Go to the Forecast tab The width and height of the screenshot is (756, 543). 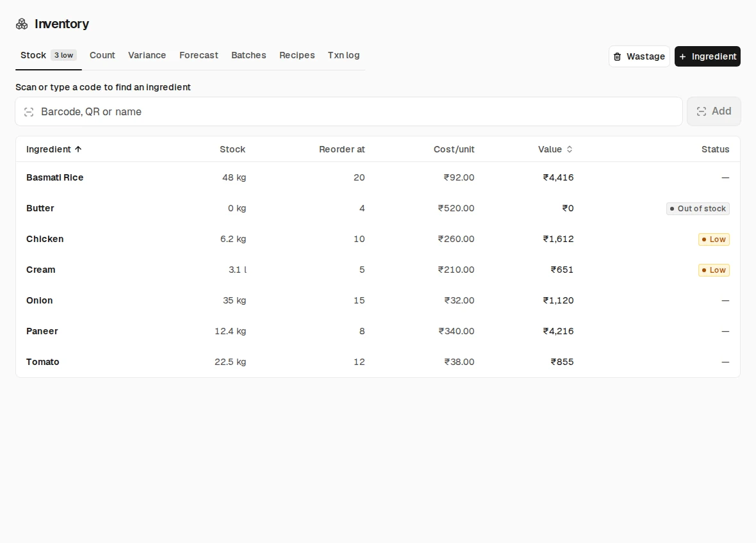pos(199,56)
